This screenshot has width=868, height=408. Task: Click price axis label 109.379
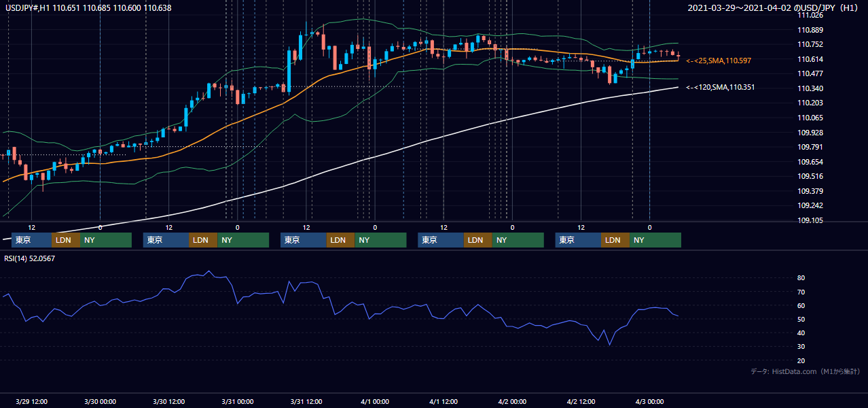coord(810,191)
